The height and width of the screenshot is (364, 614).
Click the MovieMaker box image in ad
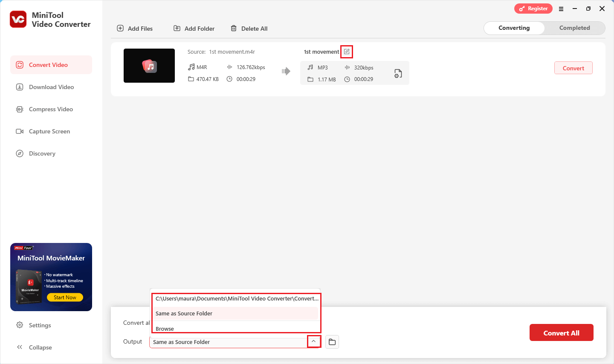point(29,286)
